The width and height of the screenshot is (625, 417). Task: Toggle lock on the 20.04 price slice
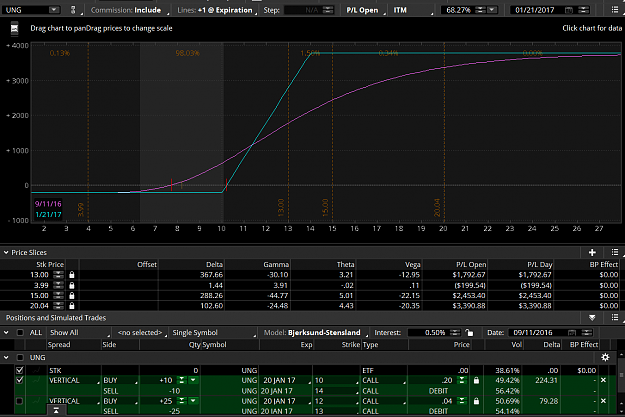[x=72, y=306]
